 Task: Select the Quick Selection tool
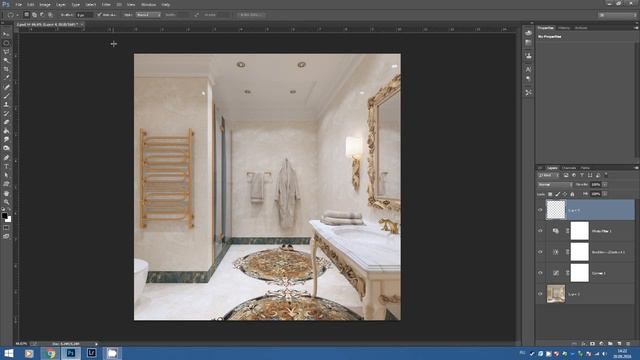[x=6, y=60]
